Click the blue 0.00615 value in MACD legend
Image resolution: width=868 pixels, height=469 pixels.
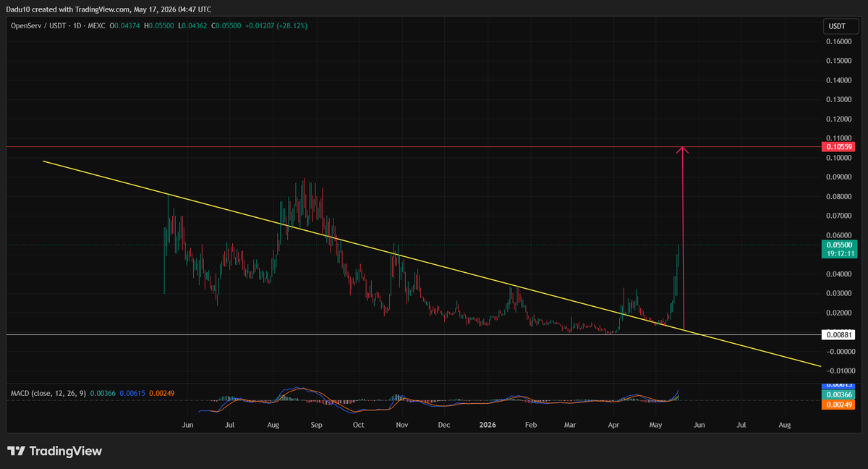(x=133, y=393)
